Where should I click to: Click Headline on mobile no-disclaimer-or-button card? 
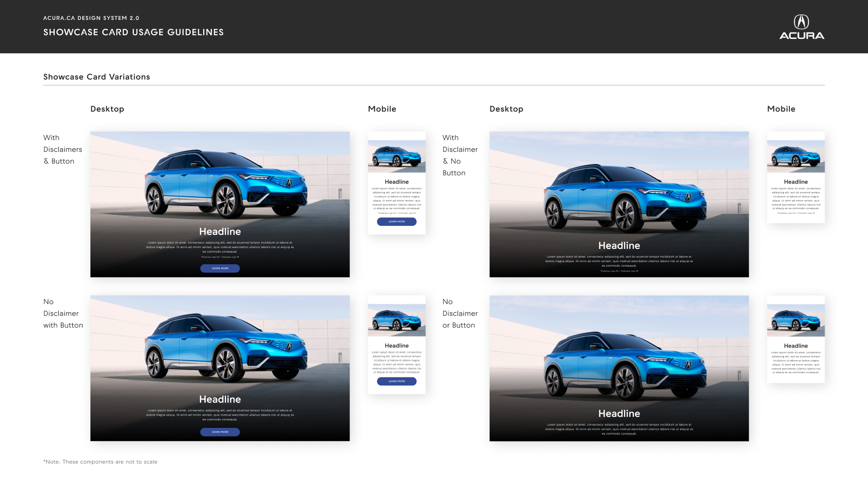pyautogui.click(x=796, y=346)
